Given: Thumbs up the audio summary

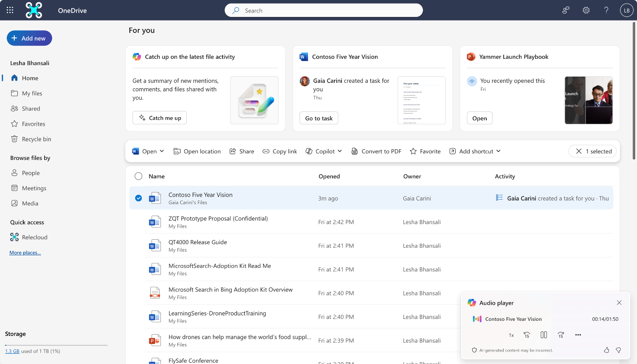Looking at the screenshot, I should [606, 350].
